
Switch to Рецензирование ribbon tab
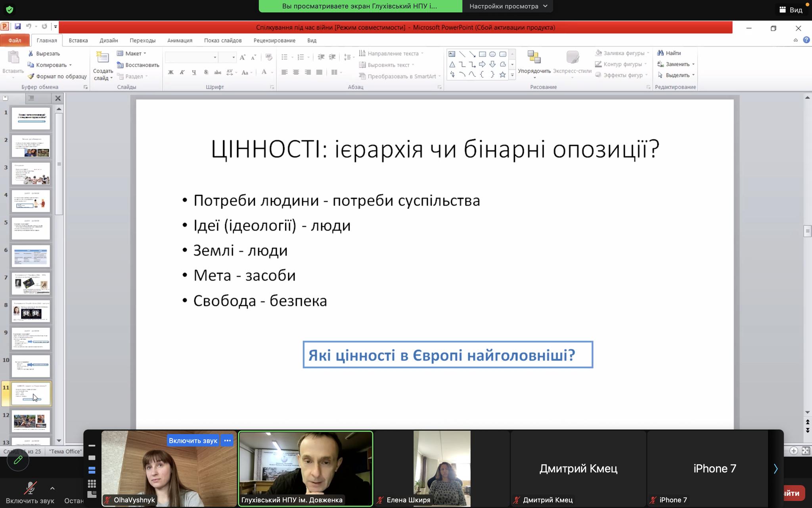pos(274,40)
